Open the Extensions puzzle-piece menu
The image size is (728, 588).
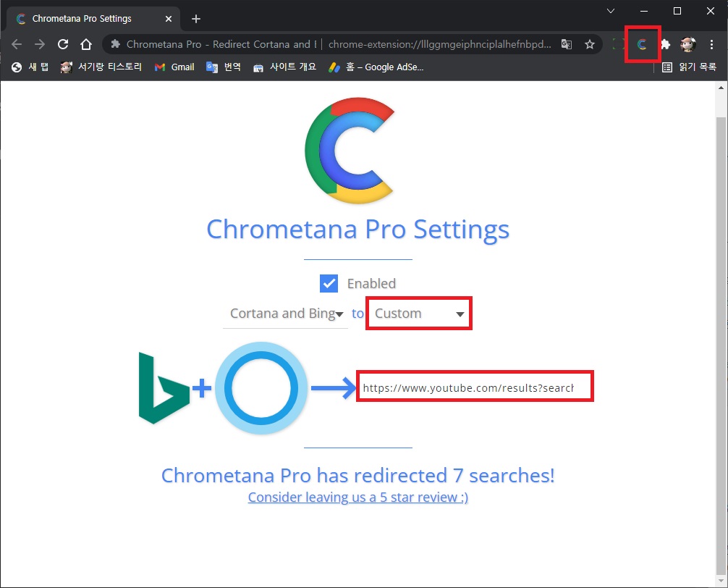point(665,44)
